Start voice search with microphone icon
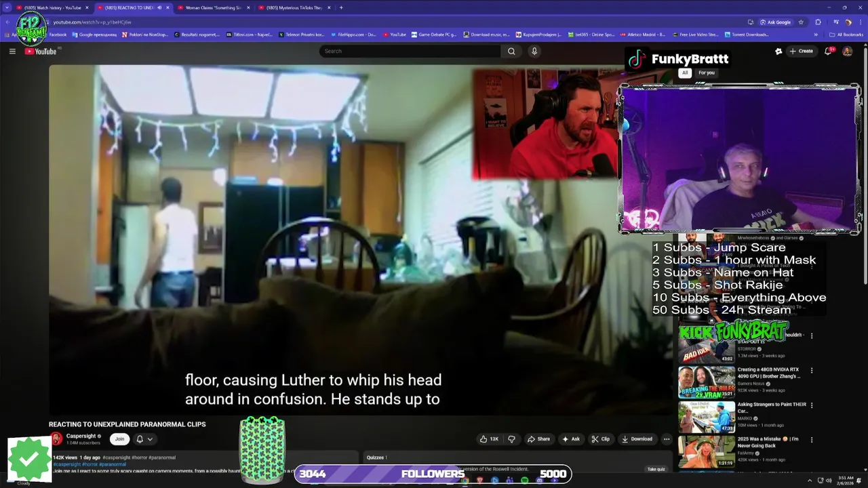 pyautogui.click(x=534, y=51)
